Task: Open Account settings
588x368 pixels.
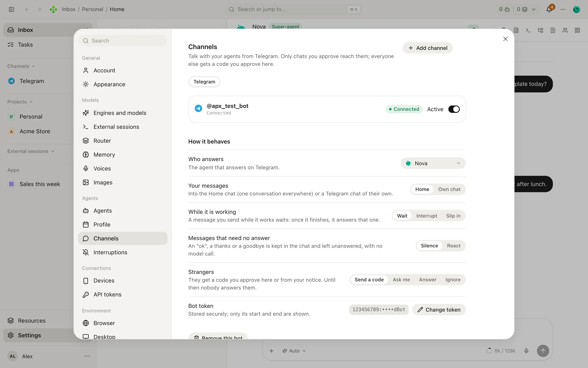Action: coord(123,70)
